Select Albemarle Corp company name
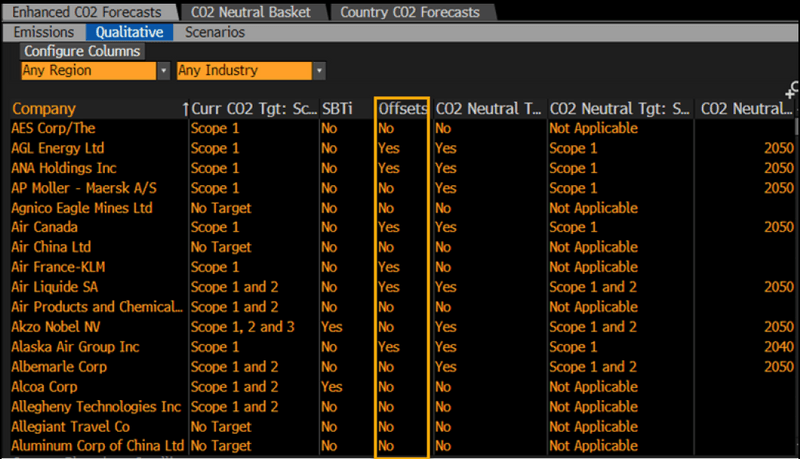 click(x=59, y=367)
